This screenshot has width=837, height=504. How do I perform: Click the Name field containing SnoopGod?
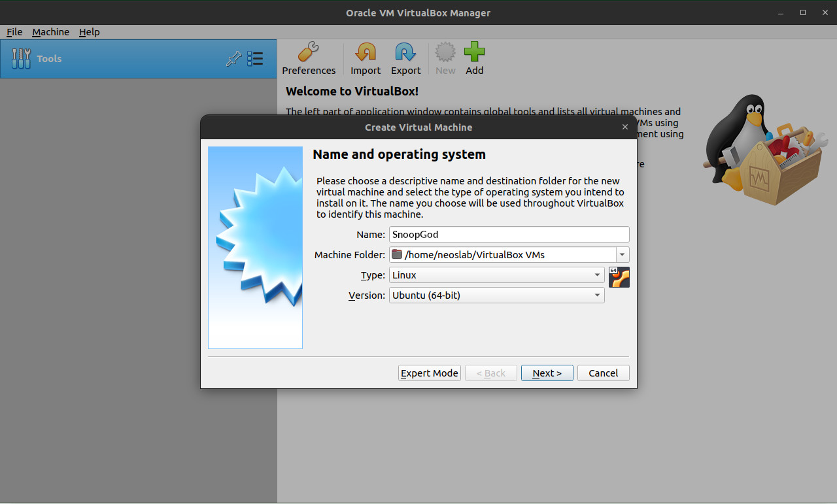coord(509,235)
